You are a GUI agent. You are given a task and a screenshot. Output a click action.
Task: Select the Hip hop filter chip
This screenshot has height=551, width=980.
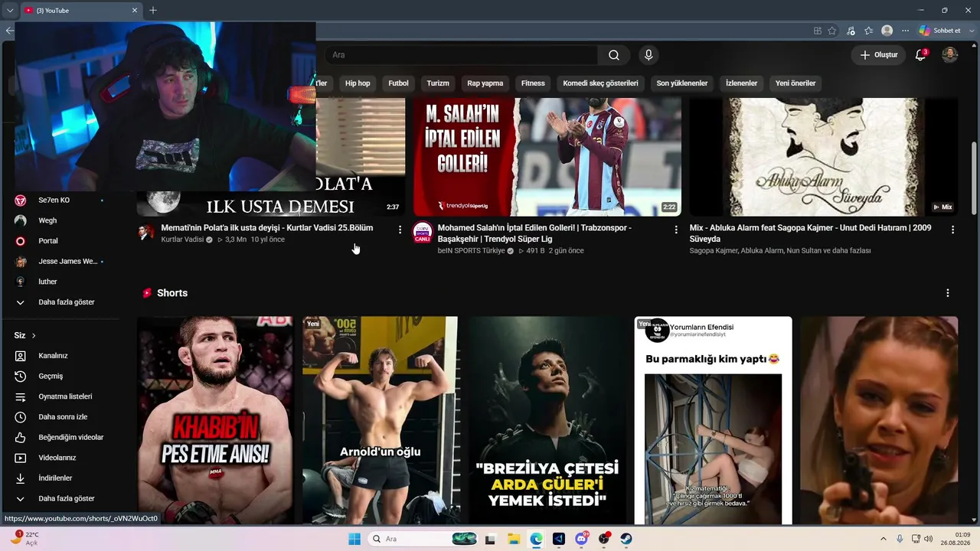(358, 83)
